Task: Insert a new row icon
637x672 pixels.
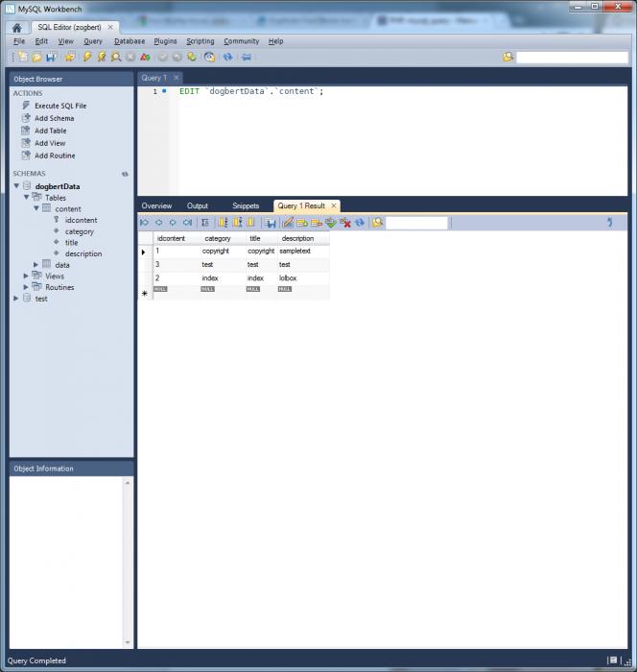Action: pyautogui.click(x=302, y=223)
